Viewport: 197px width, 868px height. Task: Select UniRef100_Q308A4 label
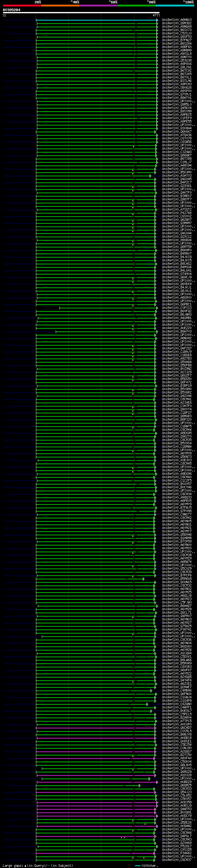[177, 128]
